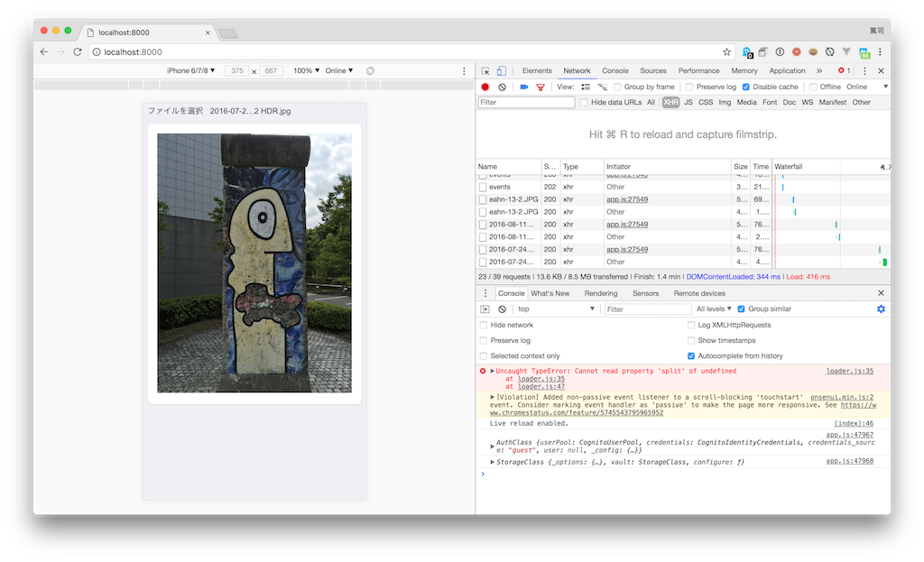Focus the network Filter input field
924x562 pixels.
526,103
